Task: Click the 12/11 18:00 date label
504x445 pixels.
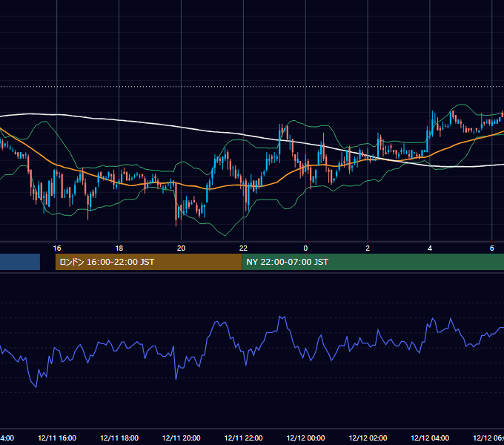Action: pyautogui.click(x=119, y=438)
